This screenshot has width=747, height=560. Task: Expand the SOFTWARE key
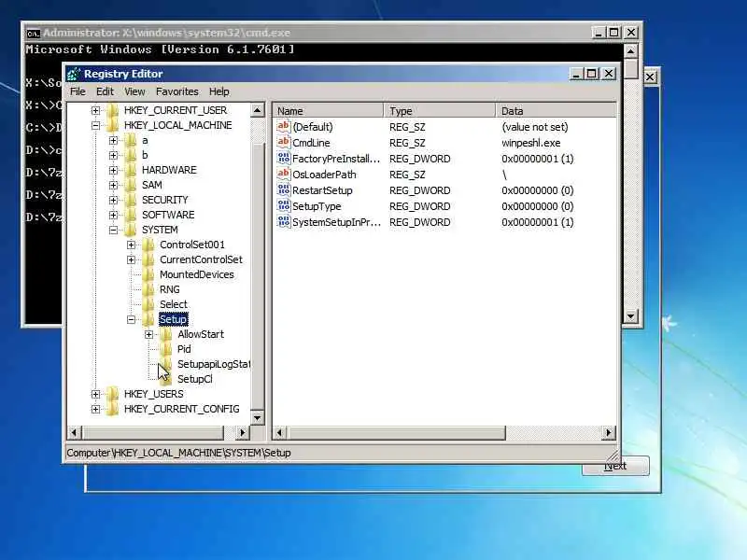click(113, 215)
